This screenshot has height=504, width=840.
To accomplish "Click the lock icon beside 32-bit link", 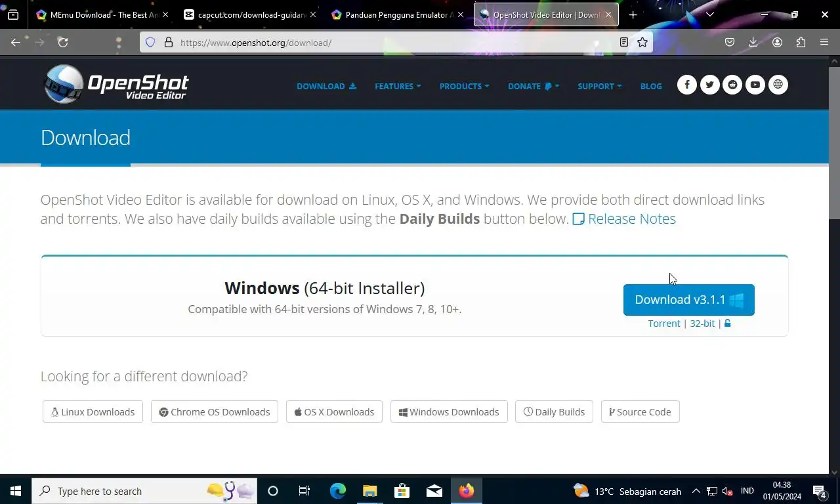I will point(727,323).
